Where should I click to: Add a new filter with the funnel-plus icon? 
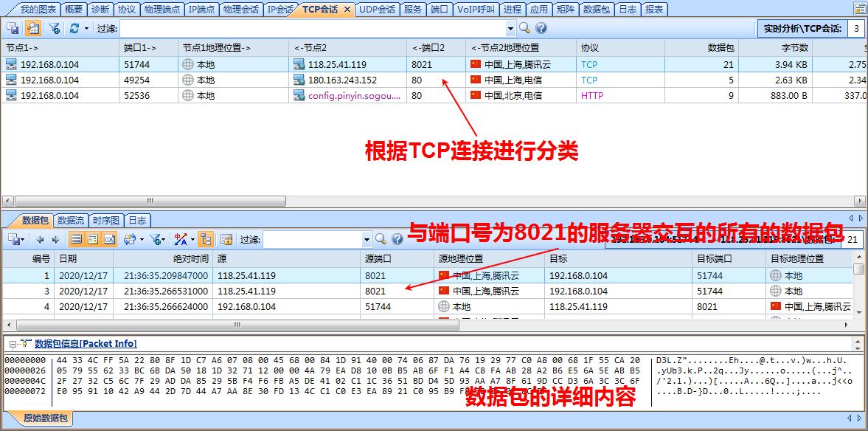pos(53,27)
